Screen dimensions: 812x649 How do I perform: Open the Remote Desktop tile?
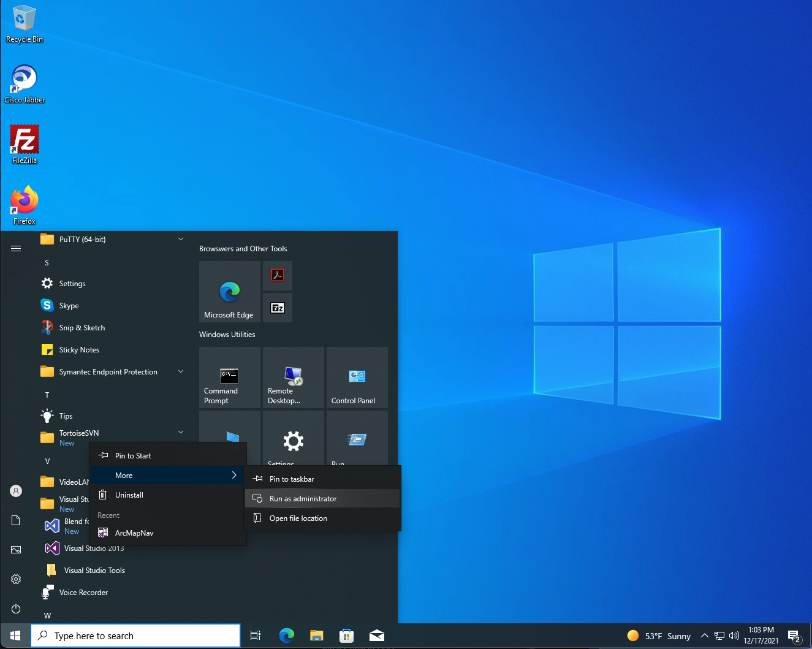click(294, 378)
